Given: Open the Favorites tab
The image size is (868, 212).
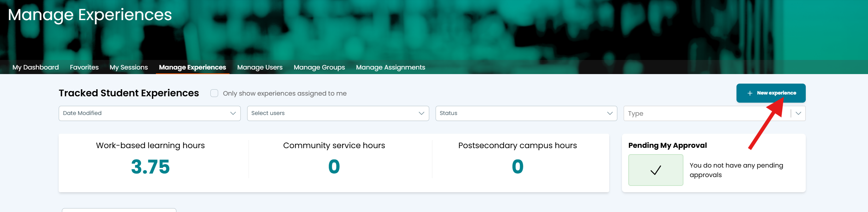Looking at the screenshot, I should [x=84, y=67].
